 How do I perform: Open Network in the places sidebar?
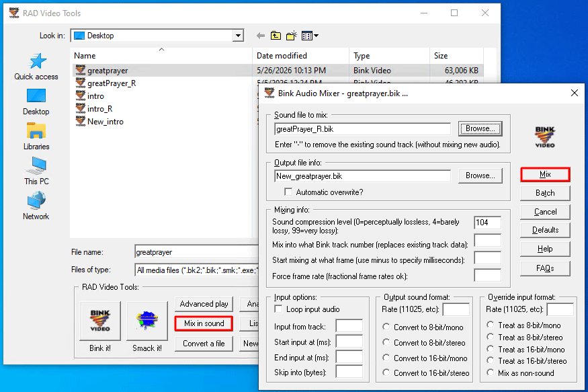point(36,206)
